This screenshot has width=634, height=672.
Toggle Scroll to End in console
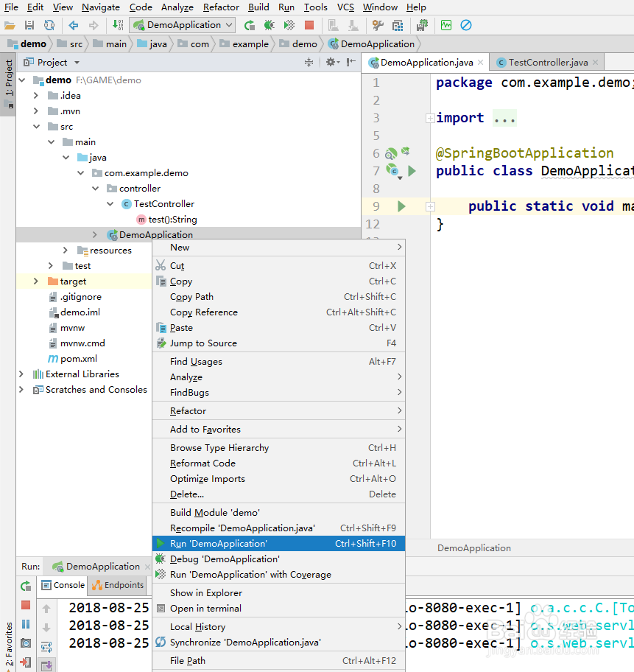point(46,665)
